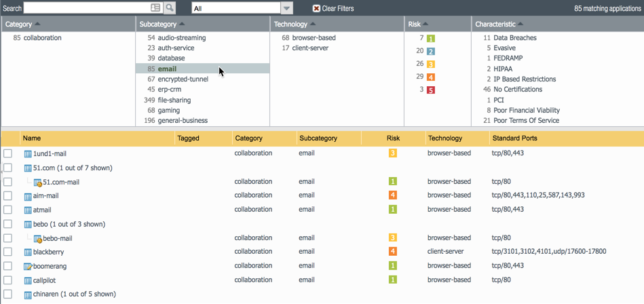
Task: Click the 51.com-mail application icon
Action: (38, 183)
